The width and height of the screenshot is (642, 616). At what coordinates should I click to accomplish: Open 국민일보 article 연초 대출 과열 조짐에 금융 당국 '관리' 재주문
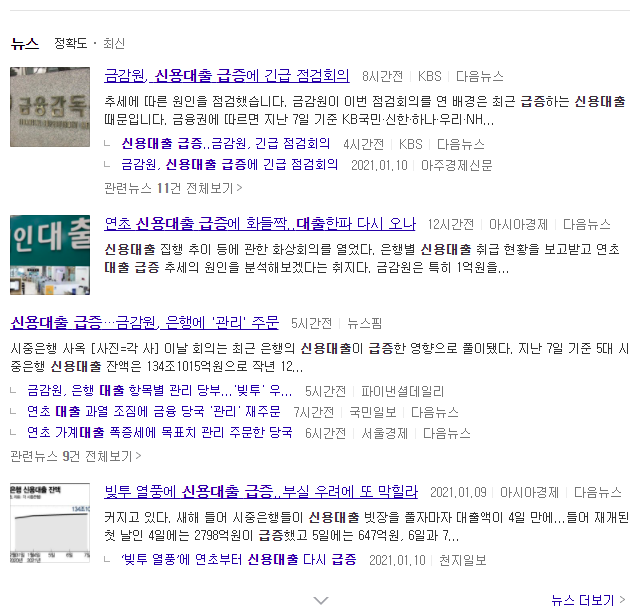pos(154,412)
